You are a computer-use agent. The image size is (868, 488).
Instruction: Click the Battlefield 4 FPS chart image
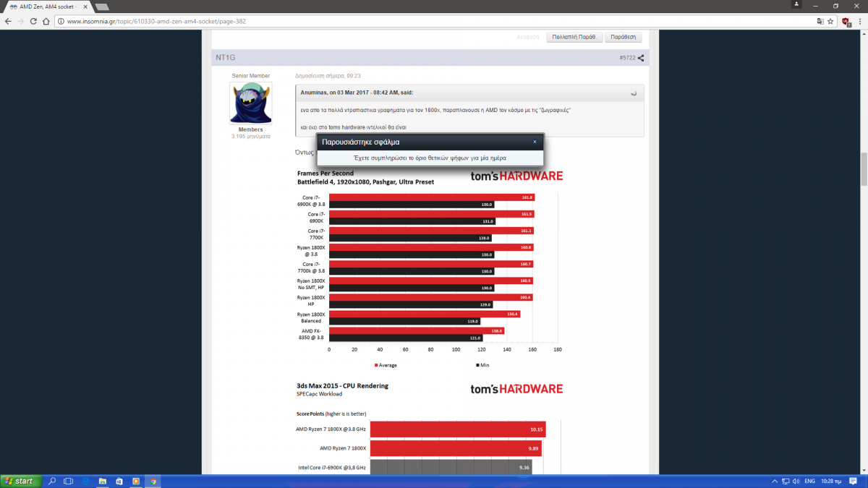[430, 269]
